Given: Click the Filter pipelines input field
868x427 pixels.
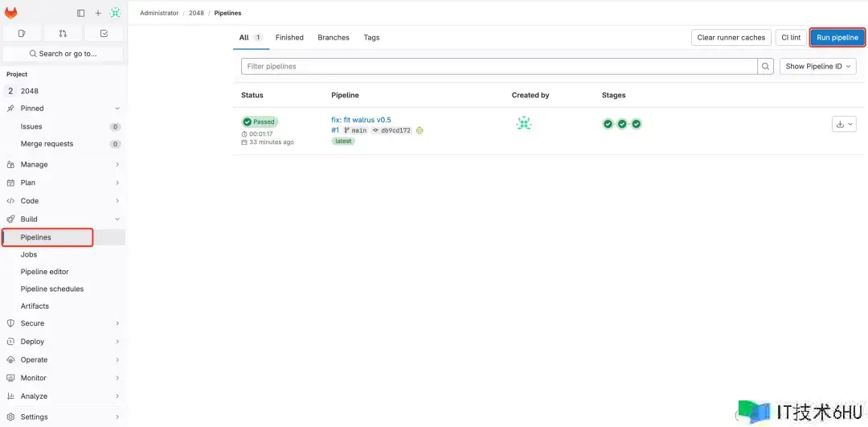Looking at the screenshot, I should pyautogui.click(x=498, y=67).
